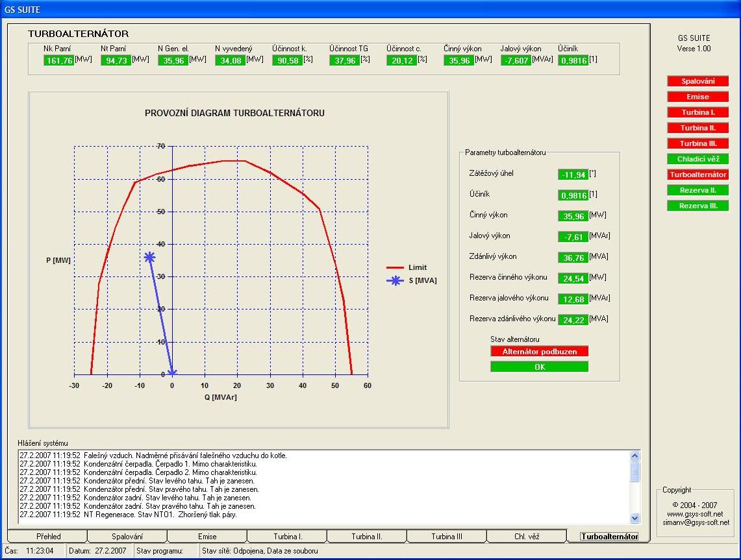Open the Emise side panel button
The height and width of the screenshot is (560, 741).
click(x=697, y=97)
